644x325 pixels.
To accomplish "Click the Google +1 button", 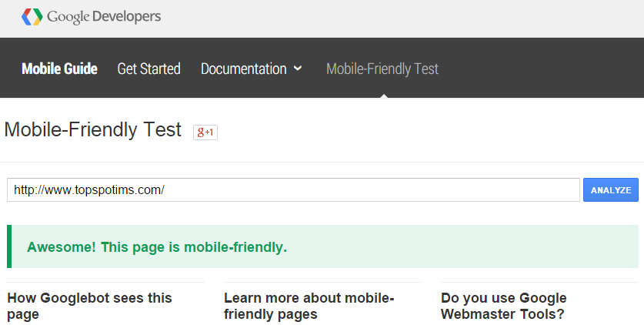I will click(x=205, y=132).
